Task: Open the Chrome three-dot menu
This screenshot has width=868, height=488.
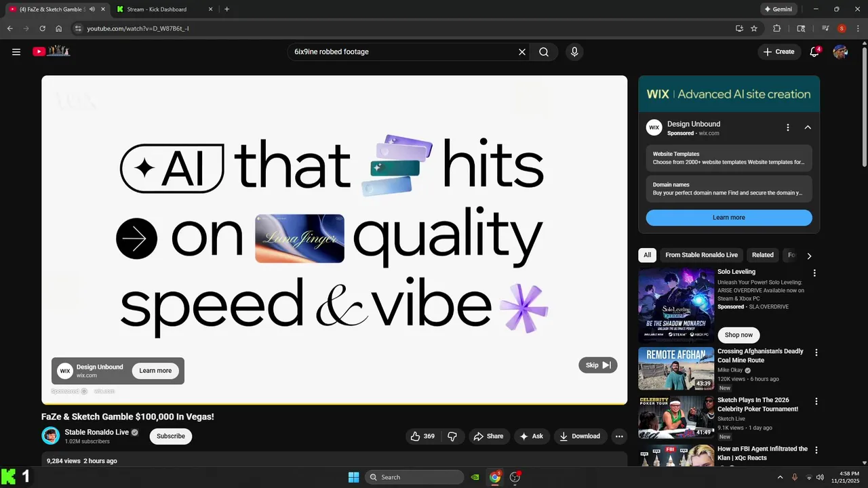Action: pos(857,28)
